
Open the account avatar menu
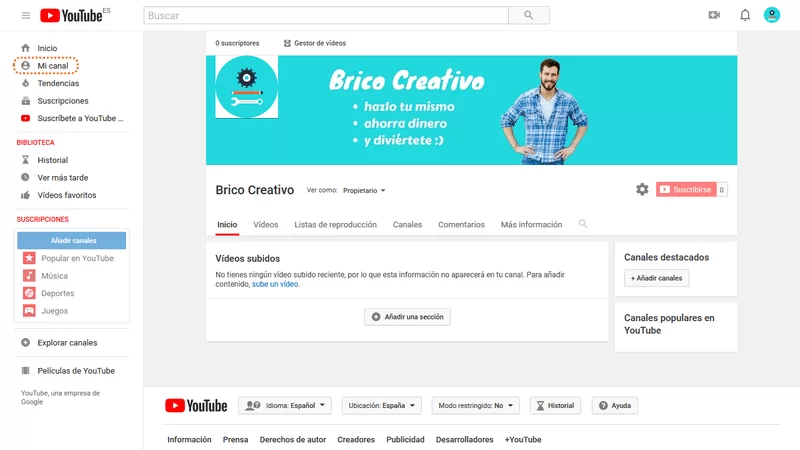point(771,15)
